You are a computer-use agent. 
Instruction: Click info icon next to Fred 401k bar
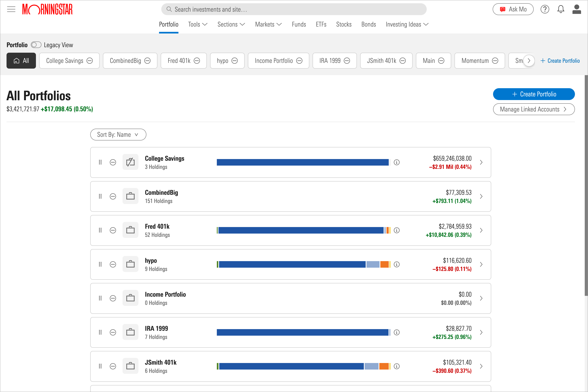click(396, 230)
